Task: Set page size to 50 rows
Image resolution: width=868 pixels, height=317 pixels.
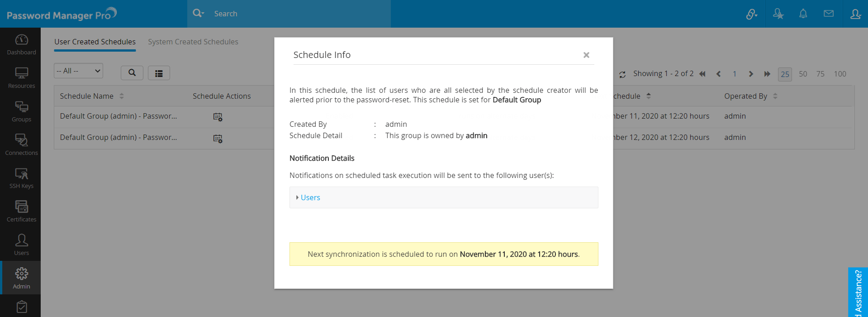Action: [x=803, y=74]
